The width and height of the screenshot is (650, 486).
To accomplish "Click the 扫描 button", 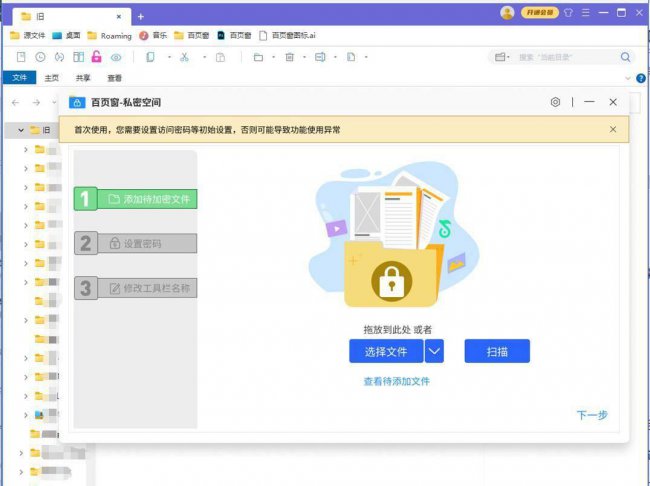I will [497, 351].
